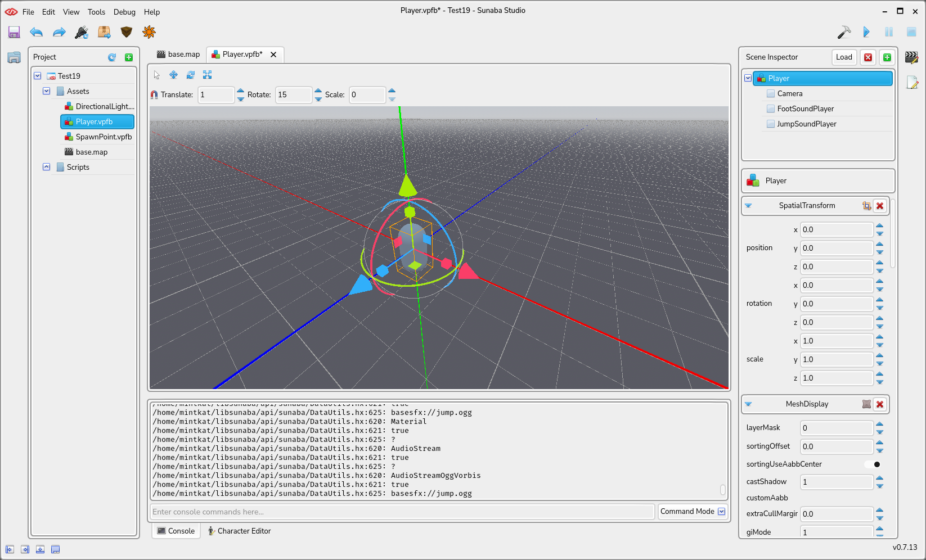The width and height of the screenshot is (926, 560).
Task: Select the scale gizmo tool
Action: coord(207,75)
